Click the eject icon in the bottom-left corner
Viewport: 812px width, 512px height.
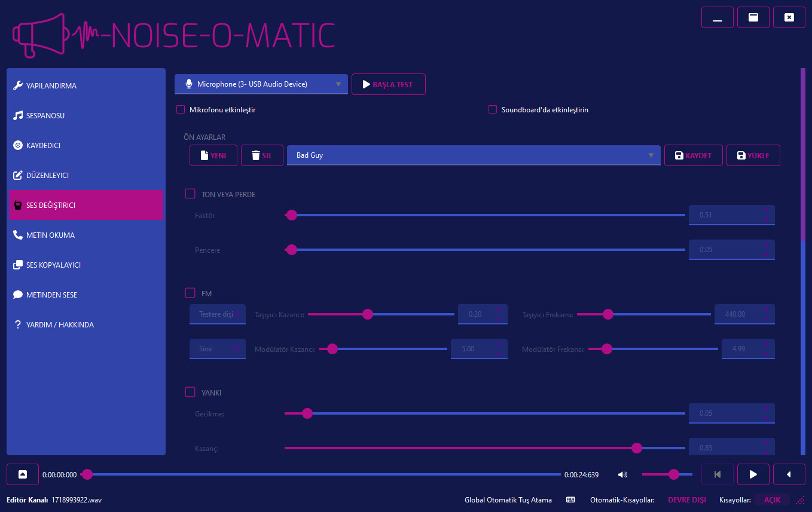[23, 474]
